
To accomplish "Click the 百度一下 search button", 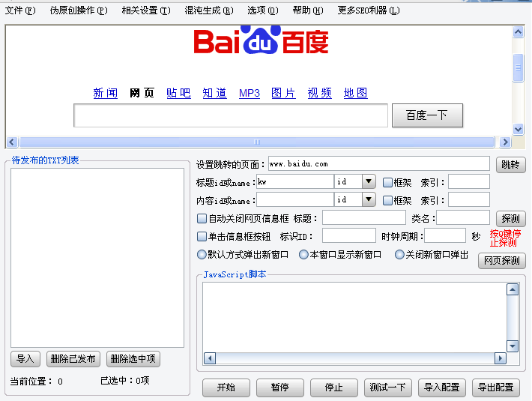I will coord(427,115).
